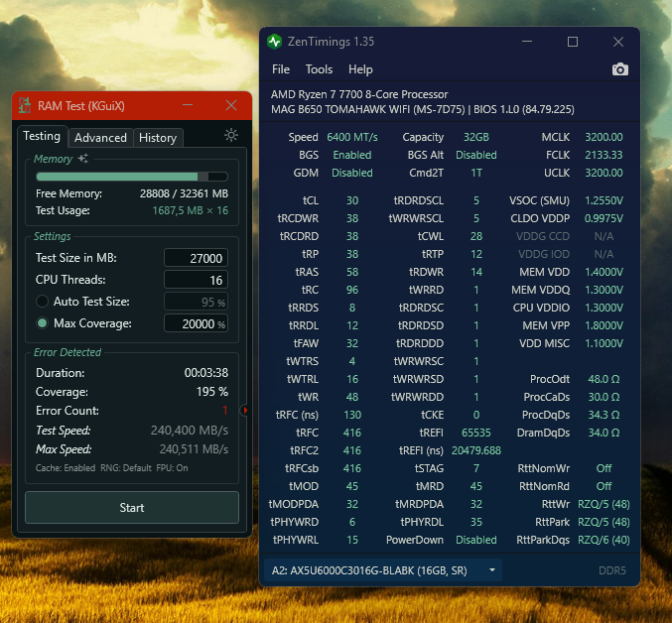
Task: Click the tPHYRDL value 35
Action: (x=476, y=523)
